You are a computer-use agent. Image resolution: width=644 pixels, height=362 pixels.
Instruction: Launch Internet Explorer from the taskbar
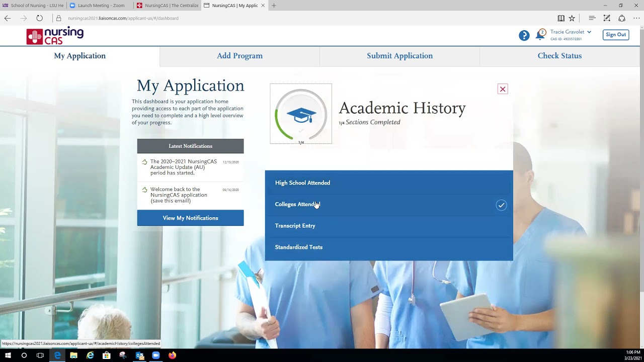coord(90,355)
